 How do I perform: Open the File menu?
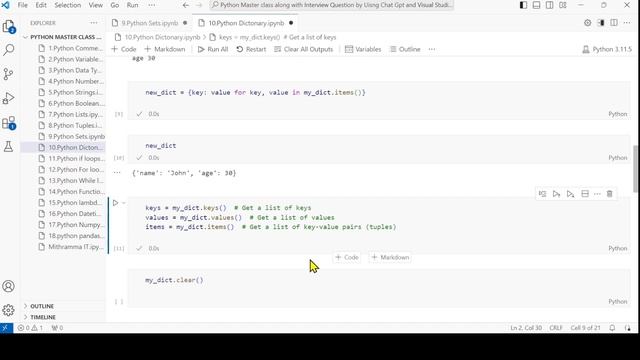(x=23, y=5)
